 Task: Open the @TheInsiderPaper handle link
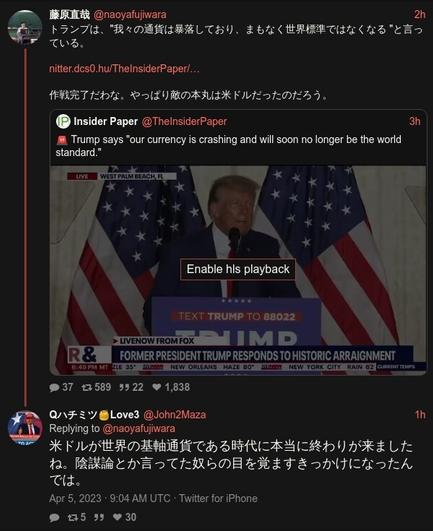click(x=185, y=121)
